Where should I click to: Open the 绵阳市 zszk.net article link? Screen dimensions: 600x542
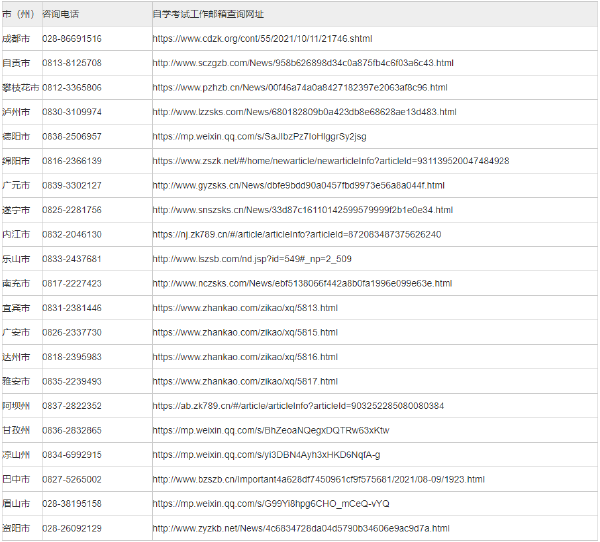331,161
